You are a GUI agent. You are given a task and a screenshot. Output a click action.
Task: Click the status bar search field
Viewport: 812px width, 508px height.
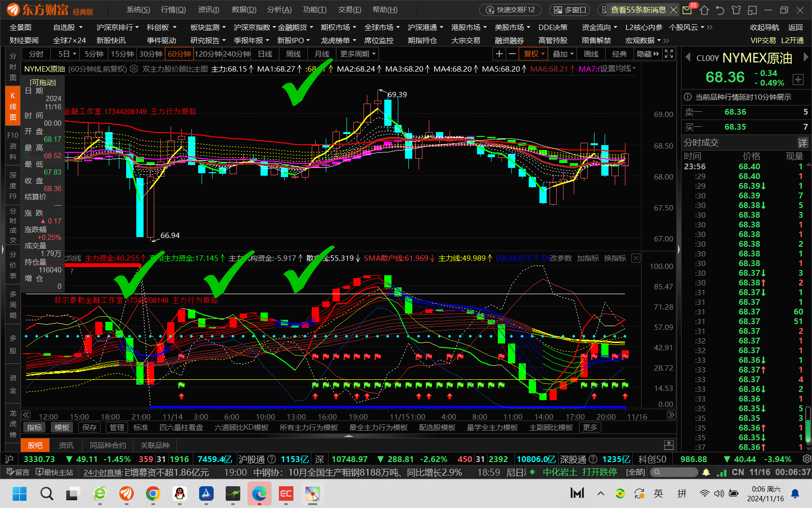tap(674, 472)
